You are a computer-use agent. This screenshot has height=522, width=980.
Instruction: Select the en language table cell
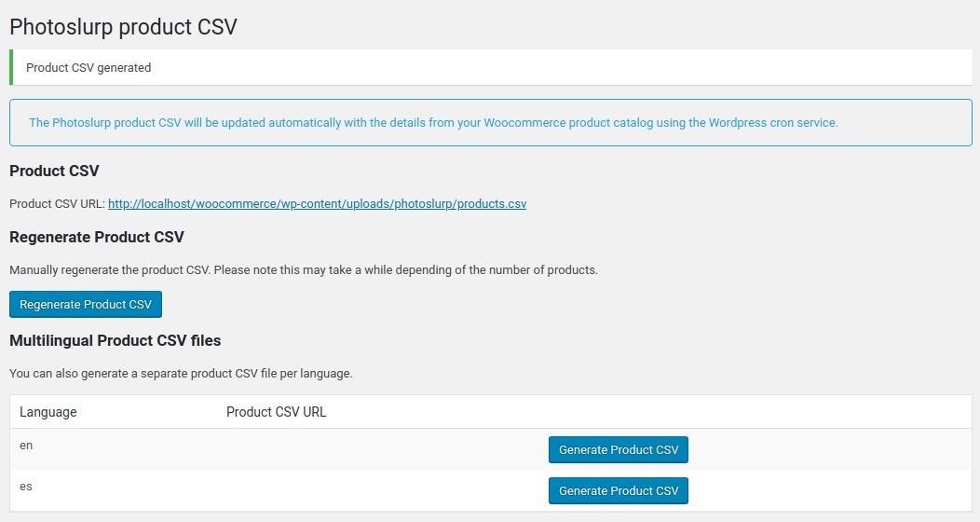click(26, 446)
